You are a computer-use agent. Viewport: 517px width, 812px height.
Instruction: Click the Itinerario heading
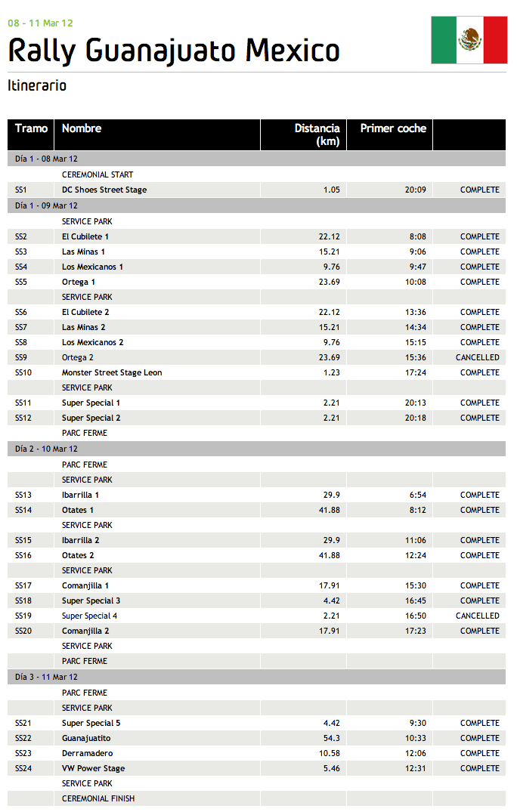(x=37, y=85)
